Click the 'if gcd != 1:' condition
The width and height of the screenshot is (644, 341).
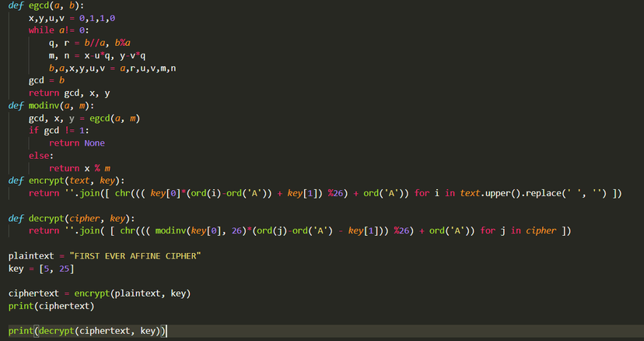tap(59, 131)
